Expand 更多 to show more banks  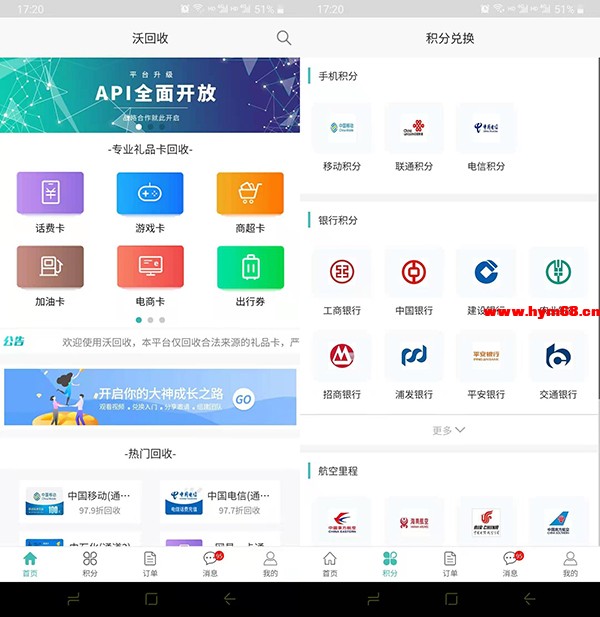coord(449,430)
